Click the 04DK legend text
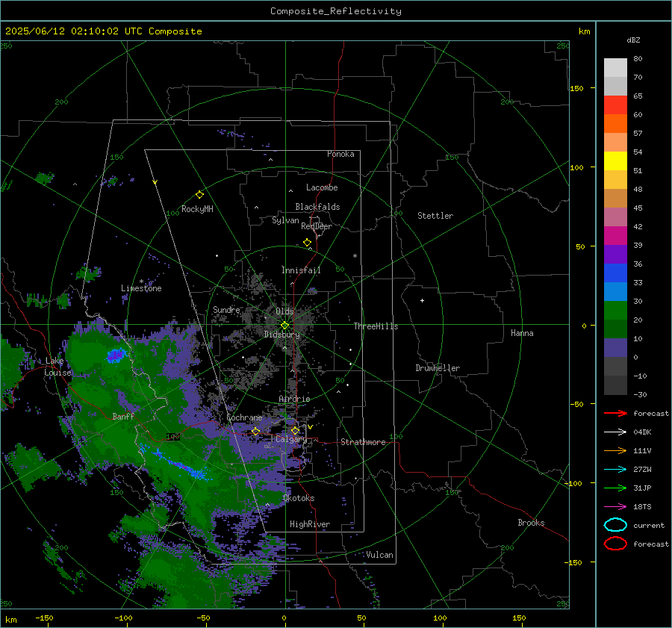The image size is (672, 628). tap(642, 432)
